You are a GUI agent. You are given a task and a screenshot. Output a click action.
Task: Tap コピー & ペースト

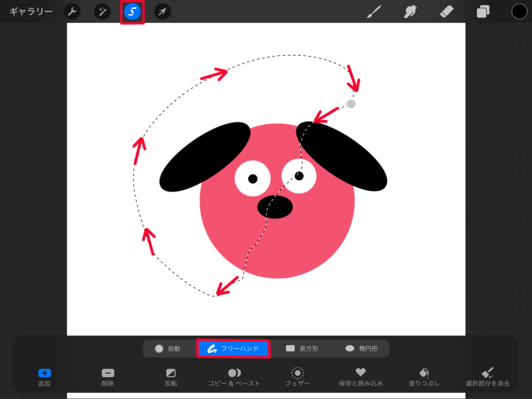[234, 377]
